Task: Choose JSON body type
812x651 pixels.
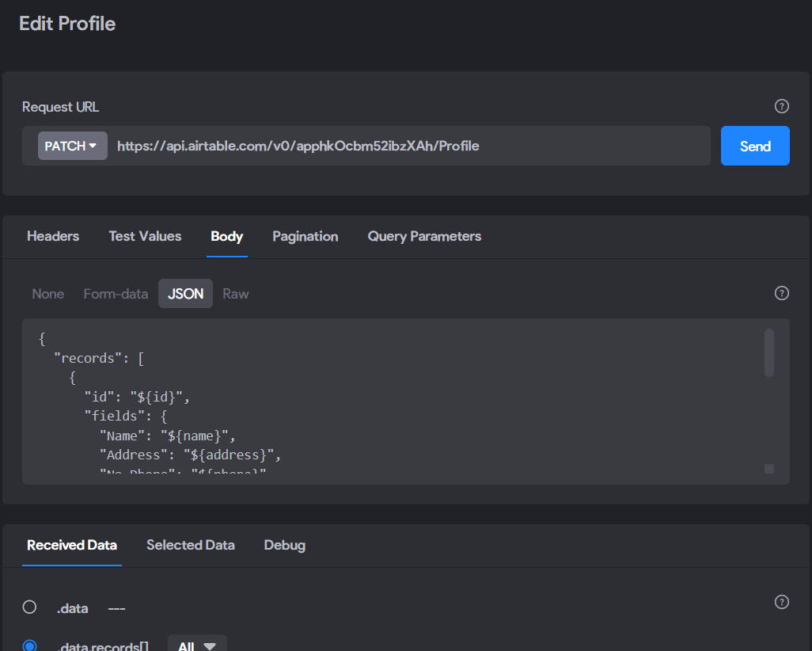Action: coord(185,294)
